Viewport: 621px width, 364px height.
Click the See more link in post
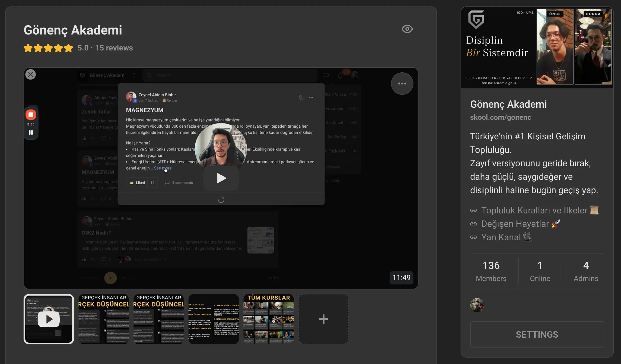click(x=163, y=168)
